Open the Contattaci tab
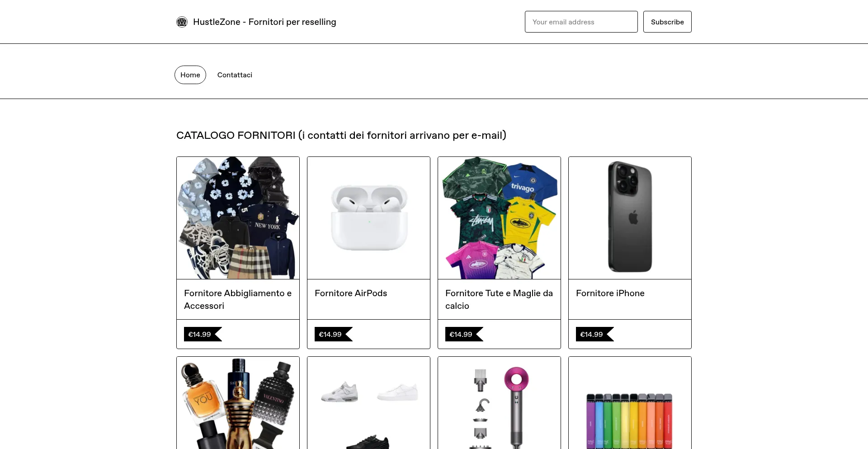This screenshot has width=868, height=449. 235,75
